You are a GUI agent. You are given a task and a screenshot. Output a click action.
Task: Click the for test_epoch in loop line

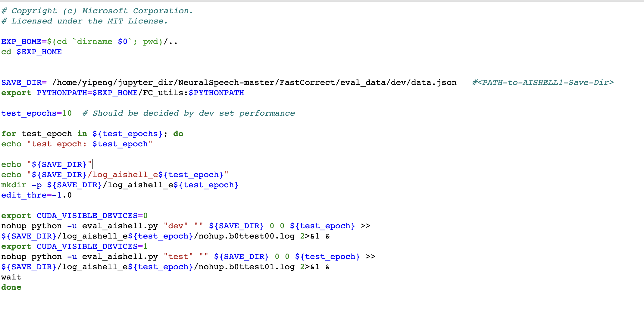(x=92, y=134)
